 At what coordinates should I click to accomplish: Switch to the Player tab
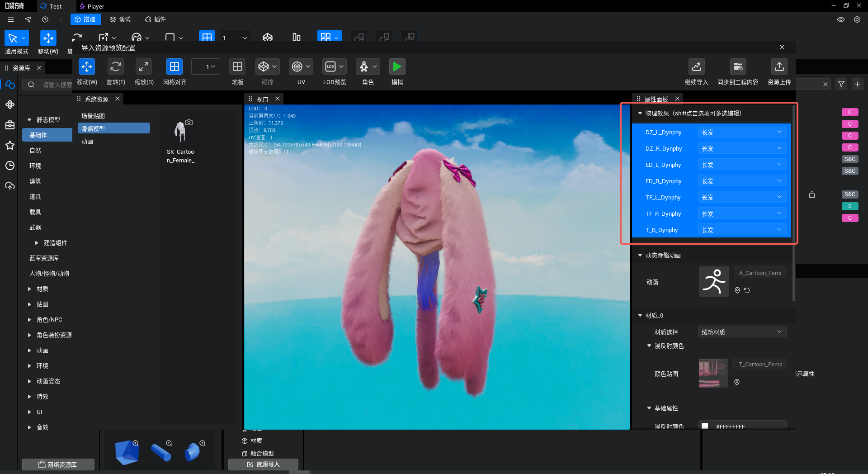tap(92, 6)
